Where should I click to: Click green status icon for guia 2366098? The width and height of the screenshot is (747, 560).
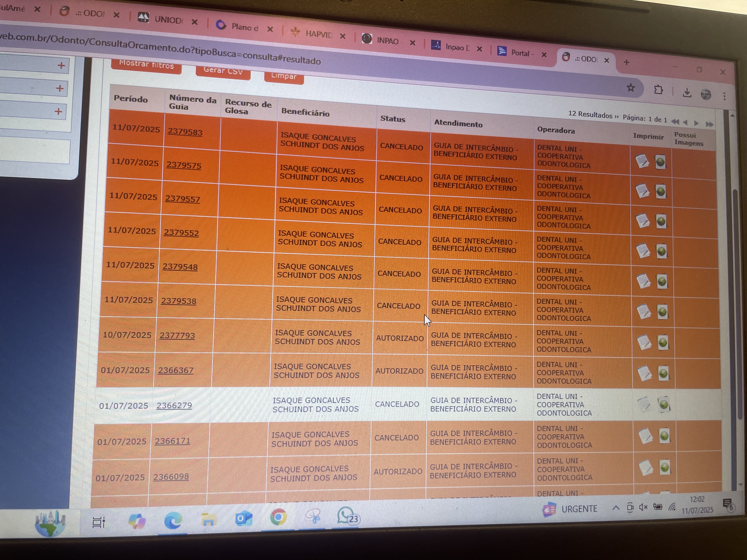(665, 468)
